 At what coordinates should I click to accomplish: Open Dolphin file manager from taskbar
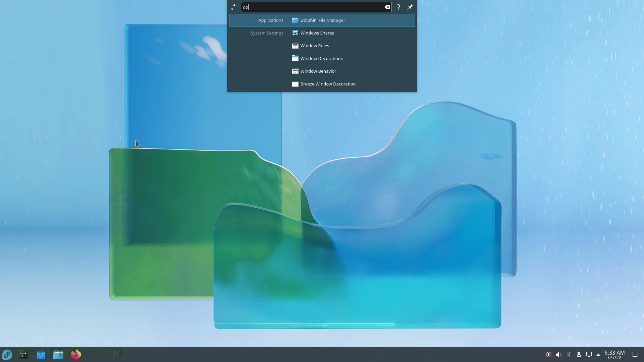coord(58,354)
